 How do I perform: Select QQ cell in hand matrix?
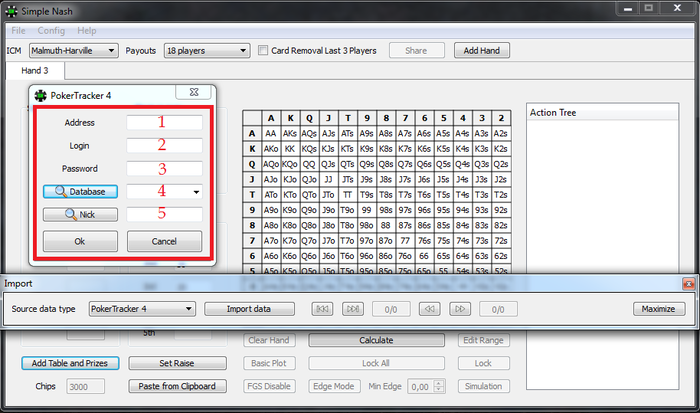309,164
